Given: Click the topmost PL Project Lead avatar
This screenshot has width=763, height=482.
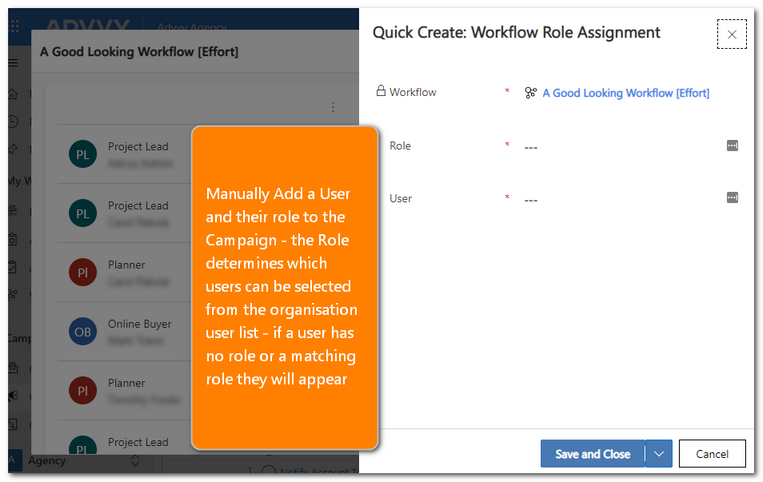Looking at the screenshot, I should pyautogui.click(x=83, y=153).
